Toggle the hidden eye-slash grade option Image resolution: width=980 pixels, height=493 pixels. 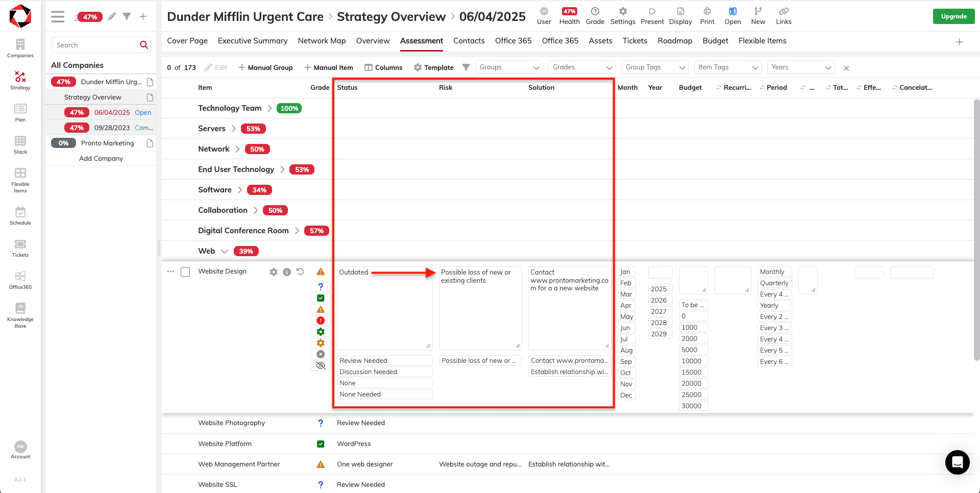point(321,365)
